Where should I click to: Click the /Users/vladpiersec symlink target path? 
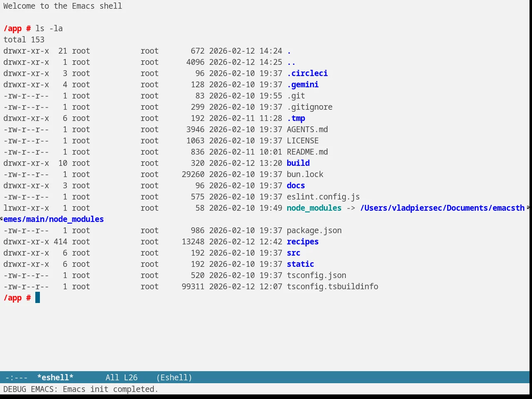(x=442, y=208)
